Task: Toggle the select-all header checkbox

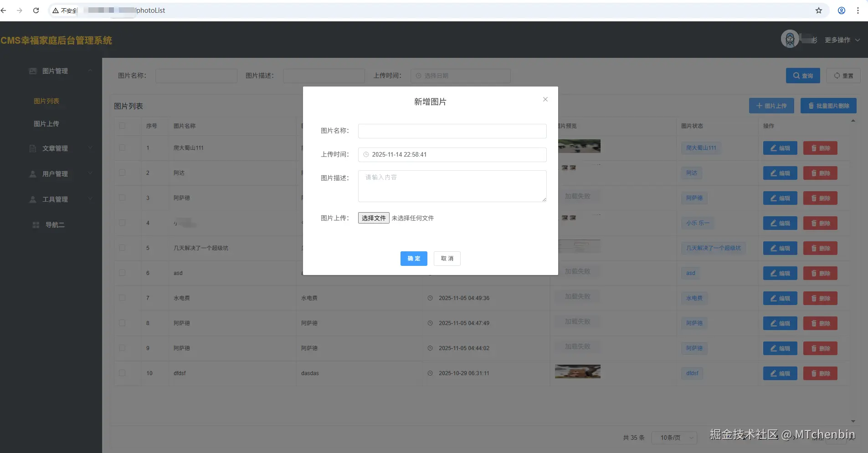Action: click(x=122, y=126)
